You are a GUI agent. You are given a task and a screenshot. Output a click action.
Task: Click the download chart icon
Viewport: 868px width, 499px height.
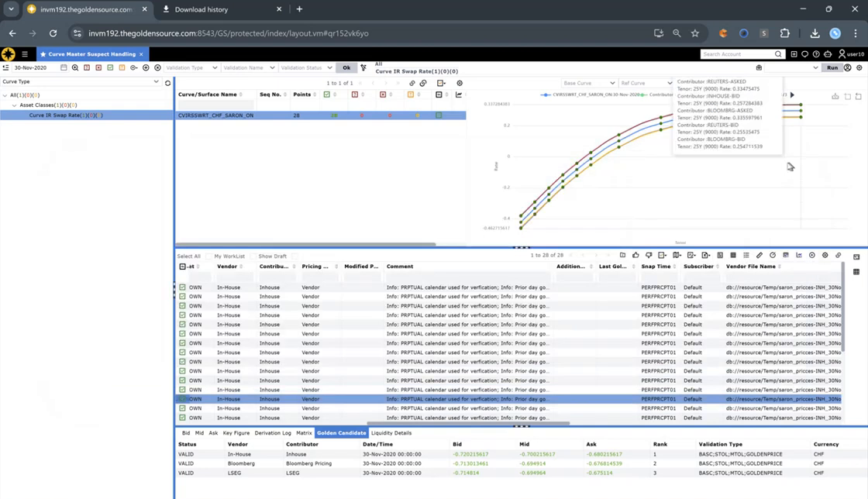pyautogui.click(x=835, y=96)
